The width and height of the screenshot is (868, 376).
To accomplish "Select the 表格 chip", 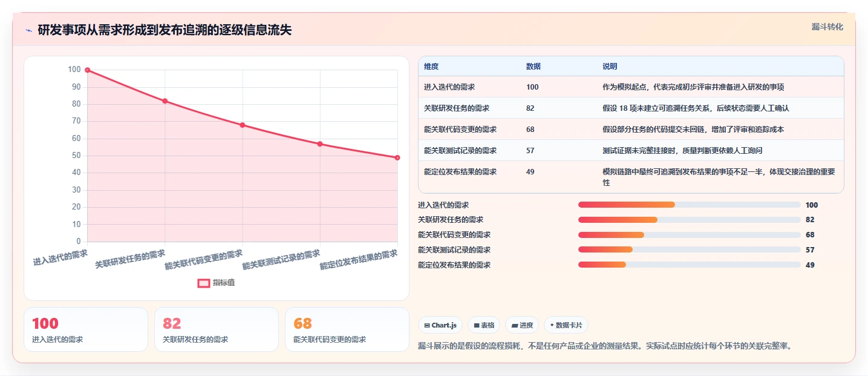I will (x=484, y=325).
